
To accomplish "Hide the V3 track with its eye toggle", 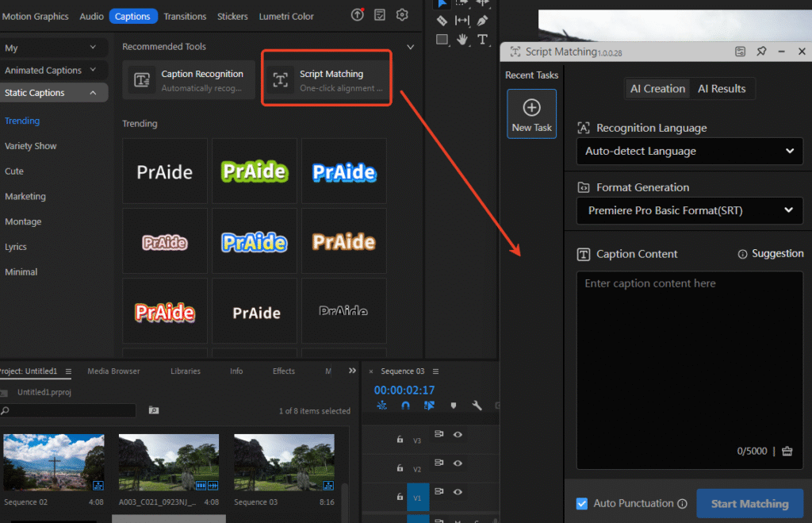I will point(458,436).
